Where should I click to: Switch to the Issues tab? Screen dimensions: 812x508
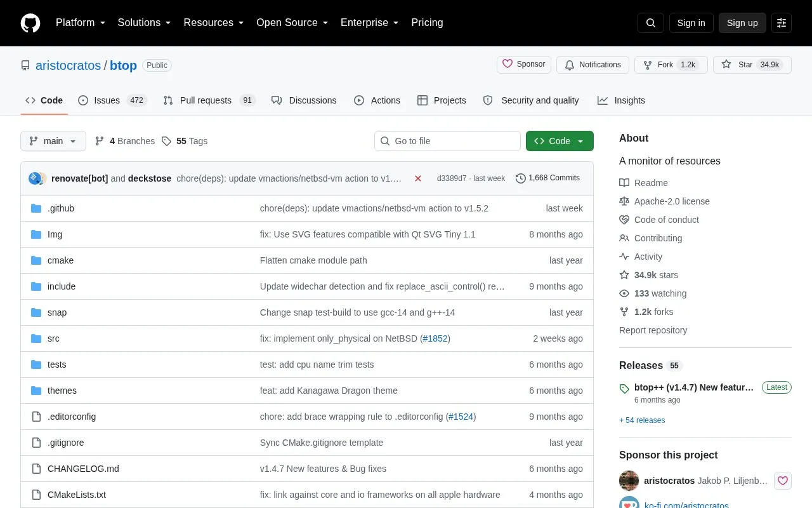point(113,100)
